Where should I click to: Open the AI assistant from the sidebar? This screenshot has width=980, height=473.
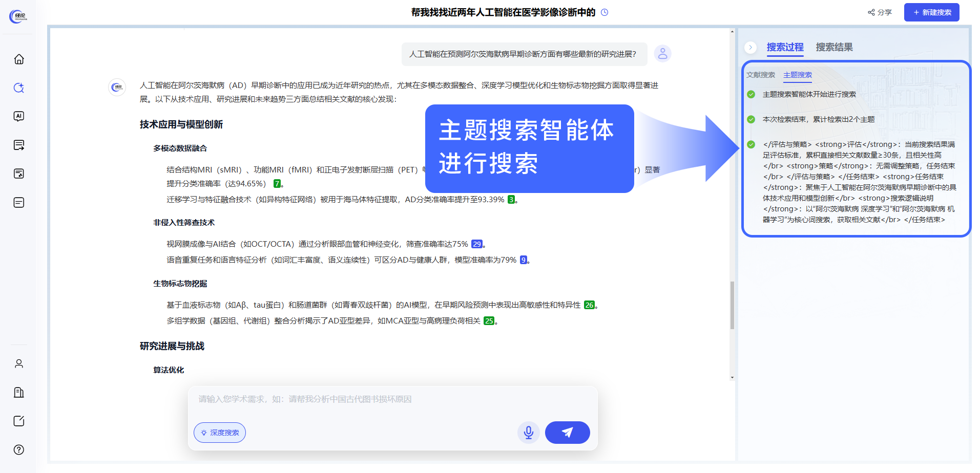pyautogui.click(x=19, y=116)
